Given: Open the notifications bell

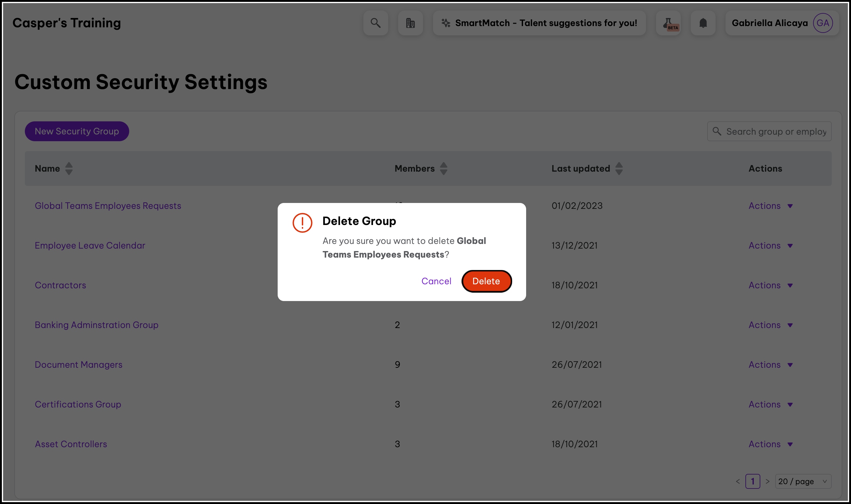Looking at the screenshot, I should coord(703,23).
